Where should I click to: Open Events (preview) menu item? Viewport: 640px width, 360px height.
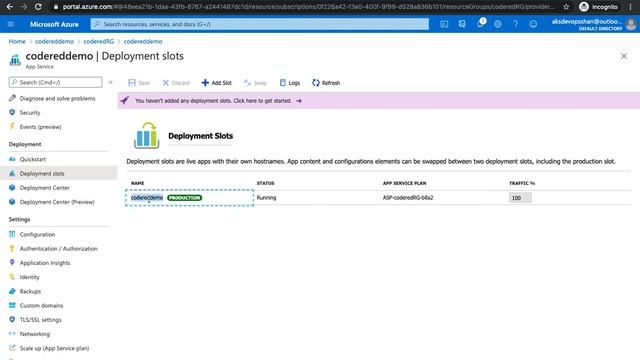(40, 127)
